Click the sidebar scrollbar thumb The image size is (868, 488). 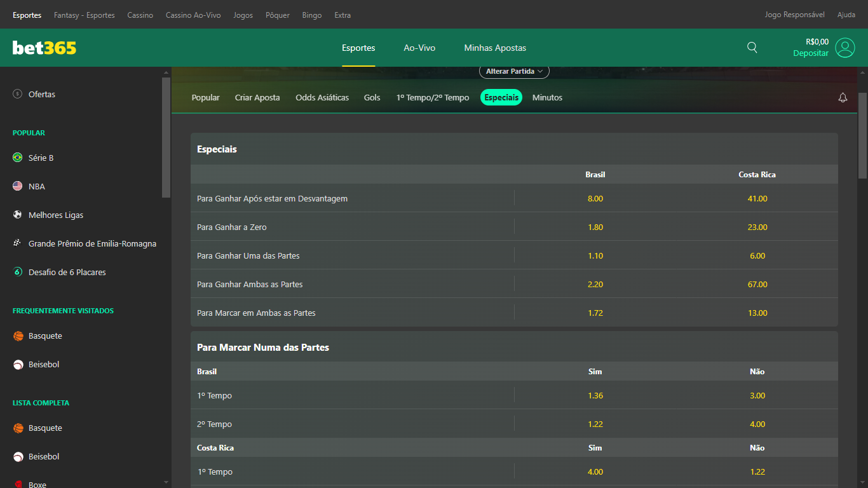166,137
